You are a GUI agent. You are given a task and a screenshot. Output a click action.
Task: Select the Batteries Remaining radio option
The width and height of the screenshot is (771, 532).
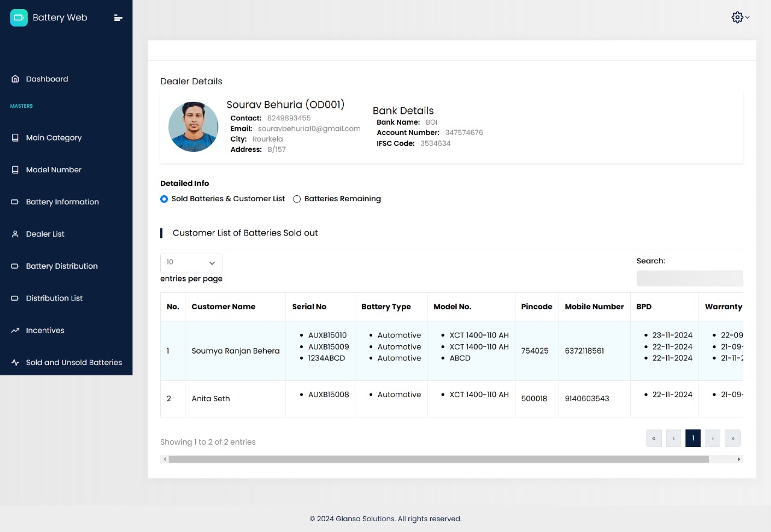[297, 199]
